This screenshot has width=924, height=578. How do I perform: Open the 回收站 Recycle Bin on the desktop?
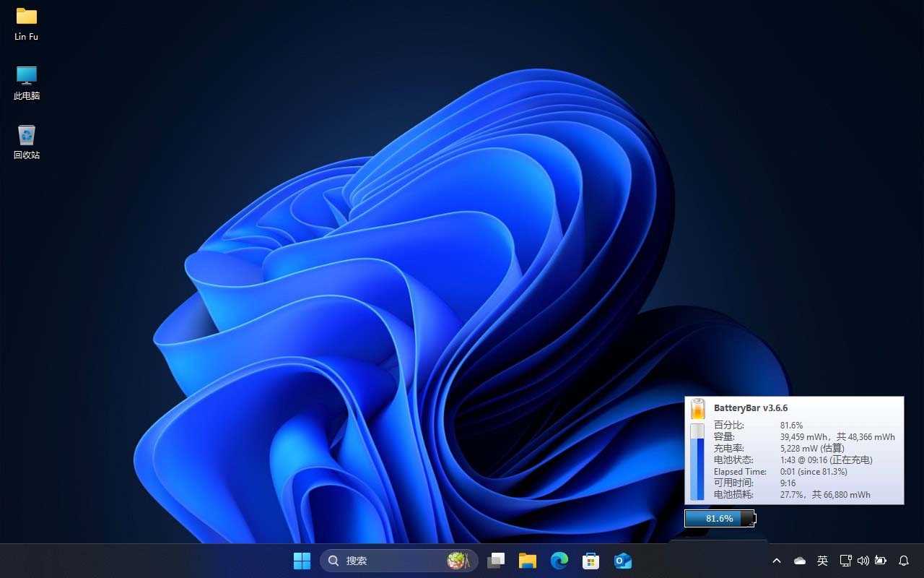pyautogui.click(x=26, y=137)
